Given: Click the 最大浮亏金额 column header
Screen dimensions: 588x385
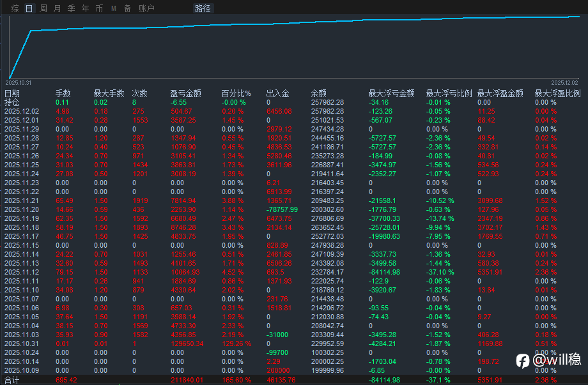Looking at the screenshot, I should (392, 93).
